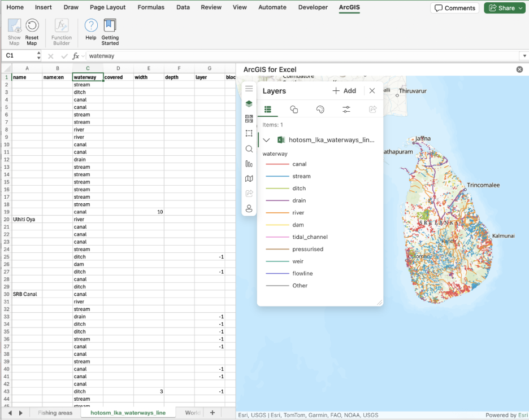The image size is (529, 420).
Task: Switch to the layer list tab icon
Action: click(x=268, y=109)
